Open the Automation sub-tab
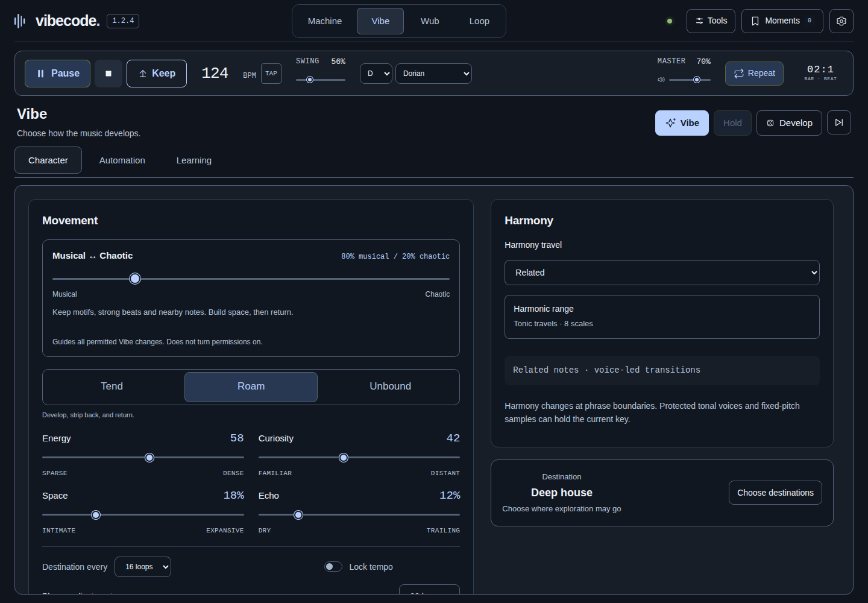 [x=122, y=160]
